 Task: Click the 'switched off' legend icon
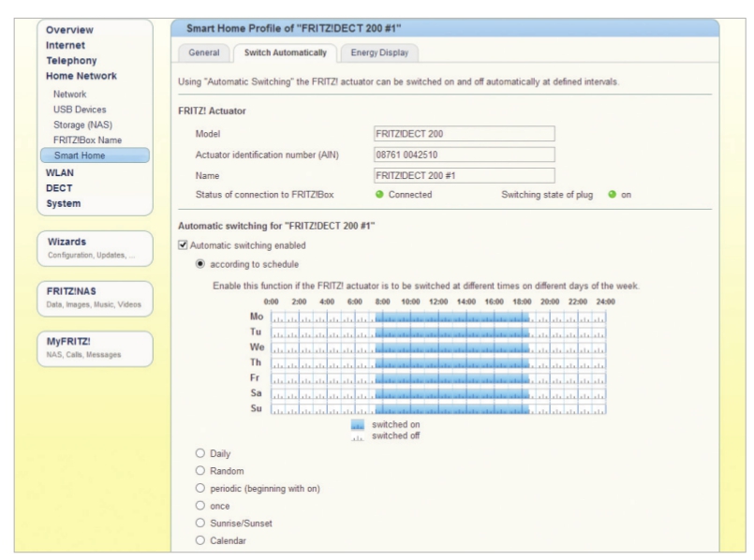click(357, 436)
